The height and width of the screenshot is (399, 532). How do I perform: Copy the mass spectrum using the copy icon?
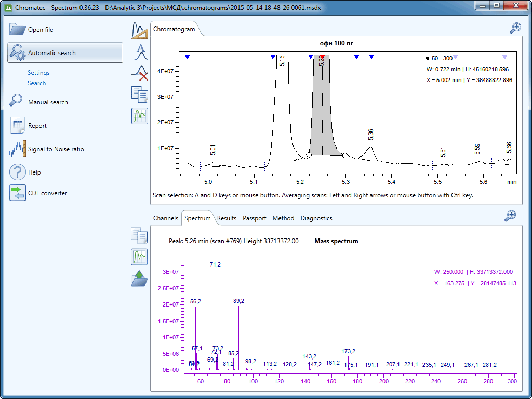pos(139,235)
